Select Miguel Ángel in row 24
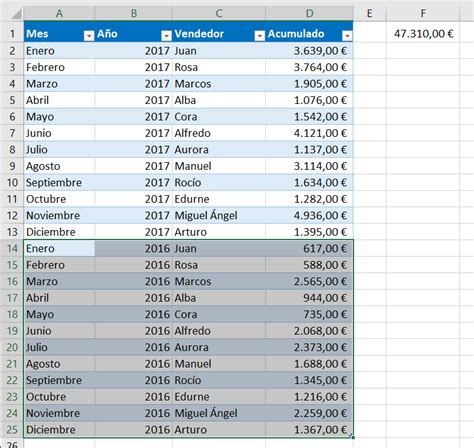The width and height of the screenshot is (474, 448). [x=219, y=413]
